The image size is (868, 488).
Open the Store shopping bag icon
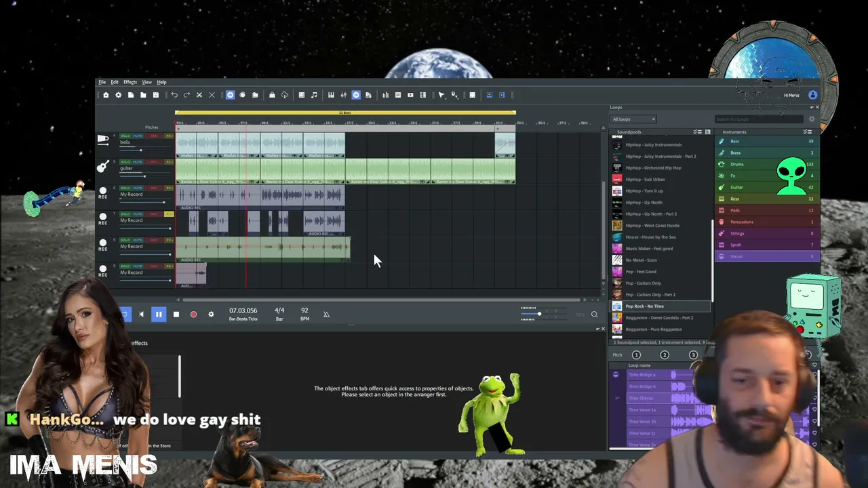pos(272,95)
